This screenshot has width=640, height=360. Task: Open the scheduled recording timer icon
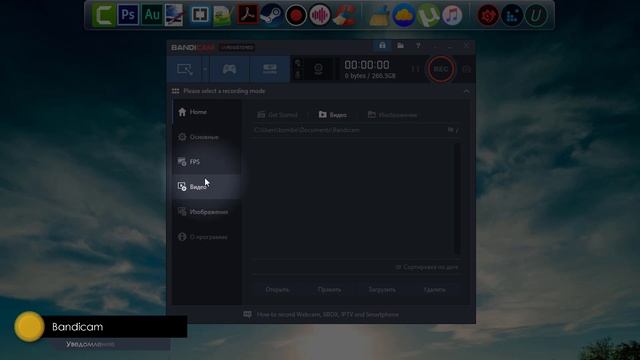click(x=318, y=69)
